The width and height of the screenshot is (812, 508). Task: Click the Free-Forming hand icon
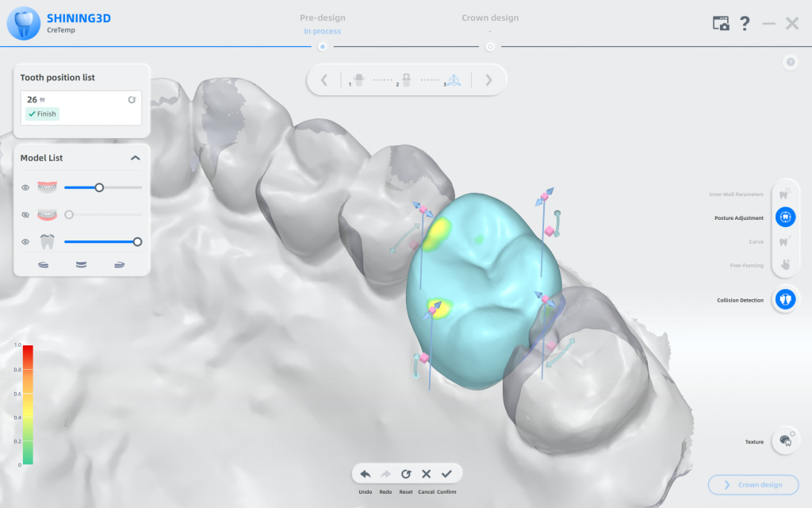click(785, 264)
